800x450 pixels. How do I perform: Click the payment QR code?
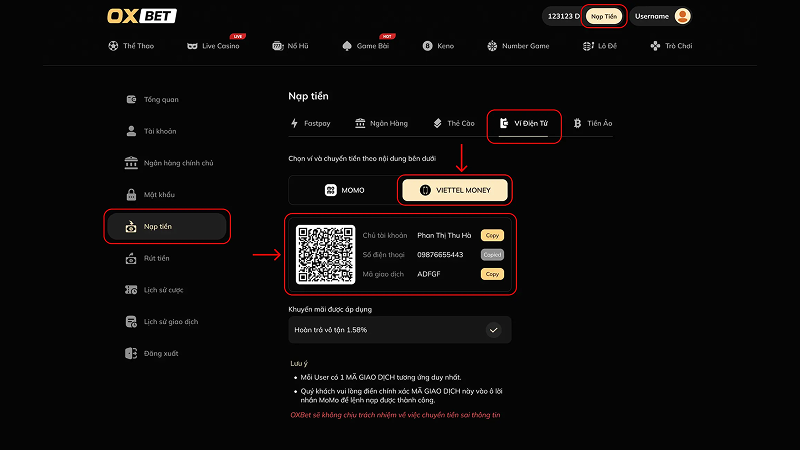pyautogui.click(x=326, y=254)
